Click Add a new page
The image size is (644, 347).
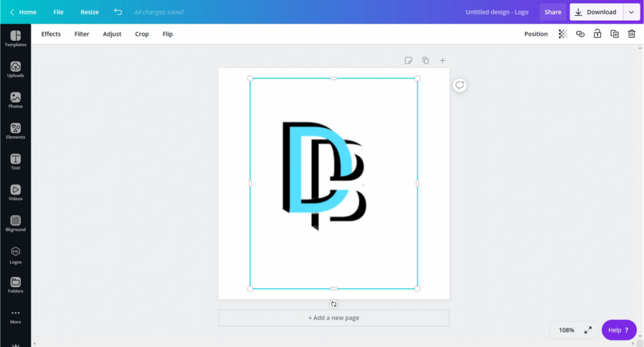point(333,318)
